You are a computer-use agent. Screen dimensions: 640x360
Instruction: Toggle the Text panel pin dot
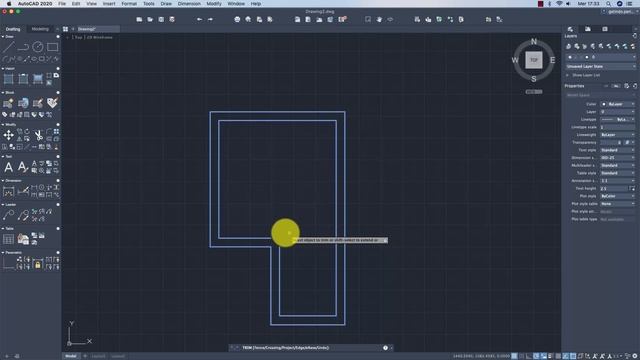point(58,156)
